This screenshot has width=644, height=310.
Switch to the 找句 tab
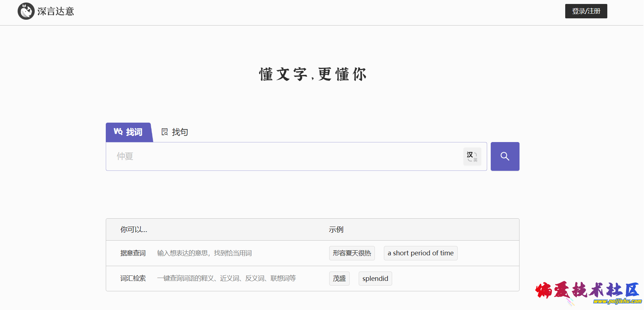(175, 132)
